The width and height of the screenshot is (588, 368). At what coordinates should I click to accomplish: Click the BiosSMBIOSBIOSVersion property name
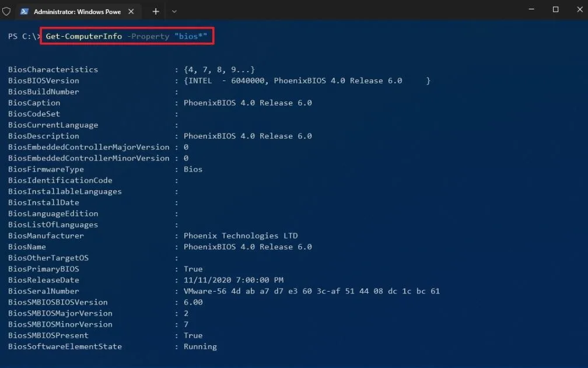[58, 302]
